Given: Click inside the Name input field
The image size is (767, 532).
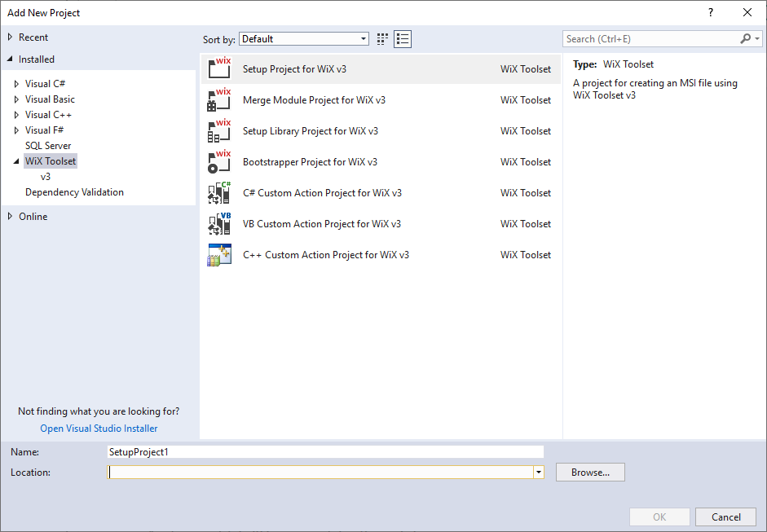Looking at the screenshot, I should coord(326,451).
